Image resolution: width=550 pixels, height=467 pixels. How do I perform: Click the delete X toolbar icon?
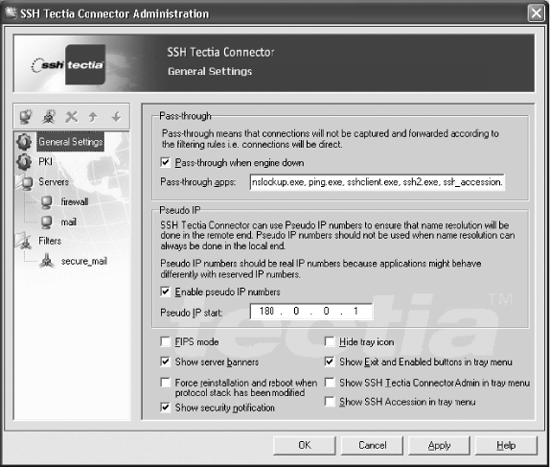72,116
